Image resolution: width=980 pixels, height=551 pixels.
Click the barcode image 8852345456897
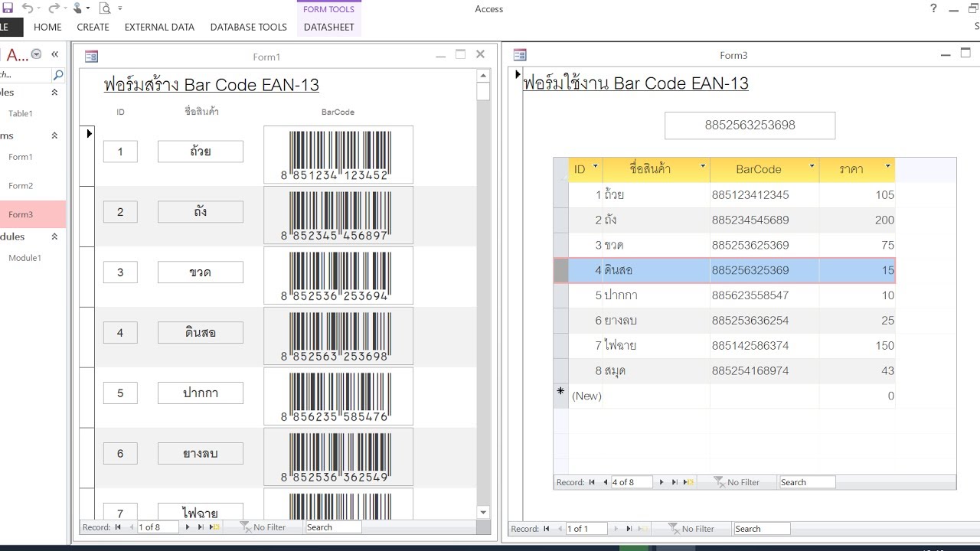[x=338, y=215]
